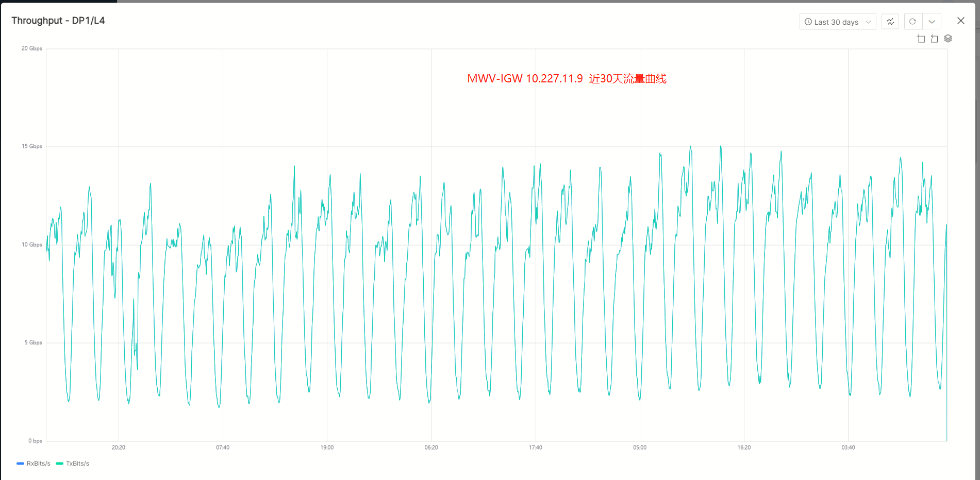Click the 19:00 time axis label
This screenshot has height=480, width=980.
[327, 448]
